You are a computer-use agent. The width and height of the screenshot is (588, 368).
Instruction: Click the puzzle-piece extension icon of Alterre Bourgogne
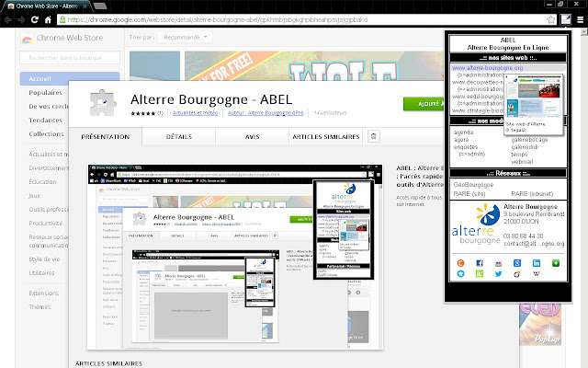click(x=103, y=102)
